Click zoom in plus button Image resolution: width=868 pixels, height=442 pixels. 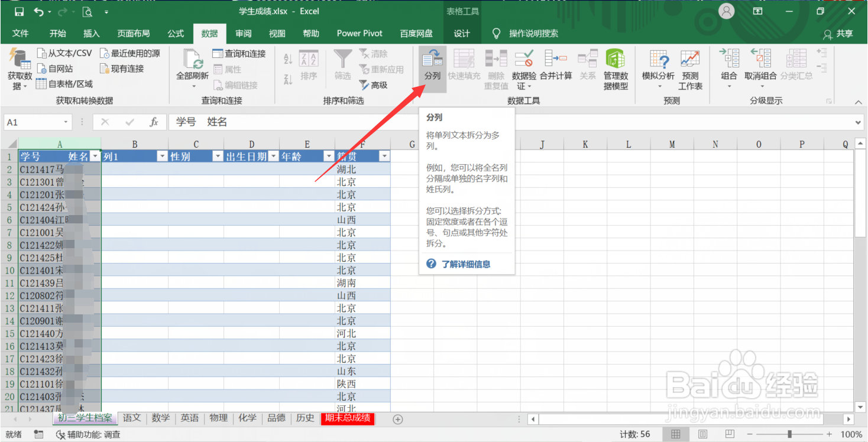click(x=829, y=434)
